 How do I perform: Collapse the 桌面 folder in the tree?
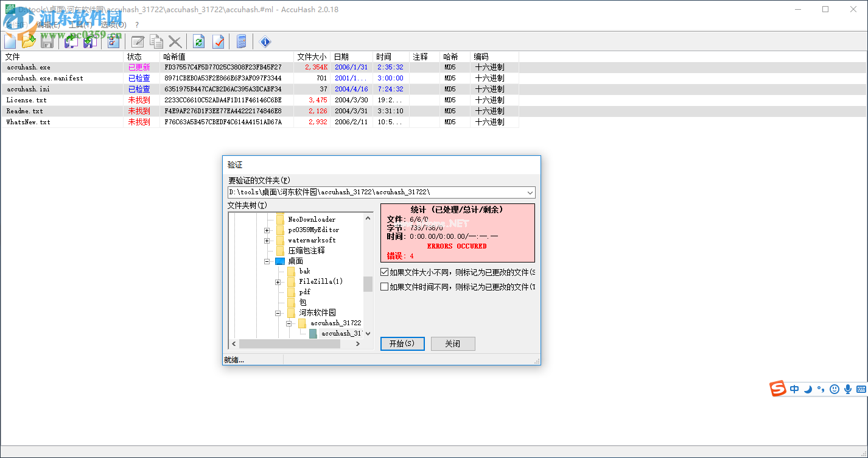267,261
